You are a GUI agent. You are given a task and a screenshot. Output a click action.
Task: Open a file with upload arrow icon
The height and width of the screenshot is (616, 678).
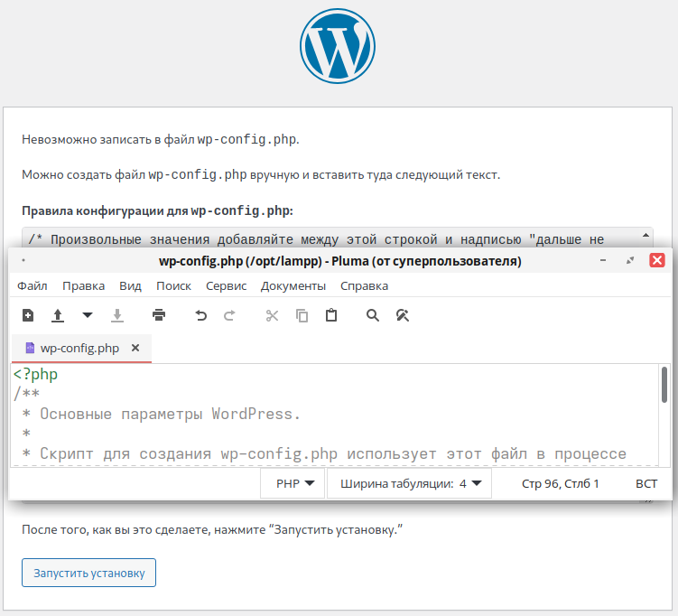(x=58, y=315)
